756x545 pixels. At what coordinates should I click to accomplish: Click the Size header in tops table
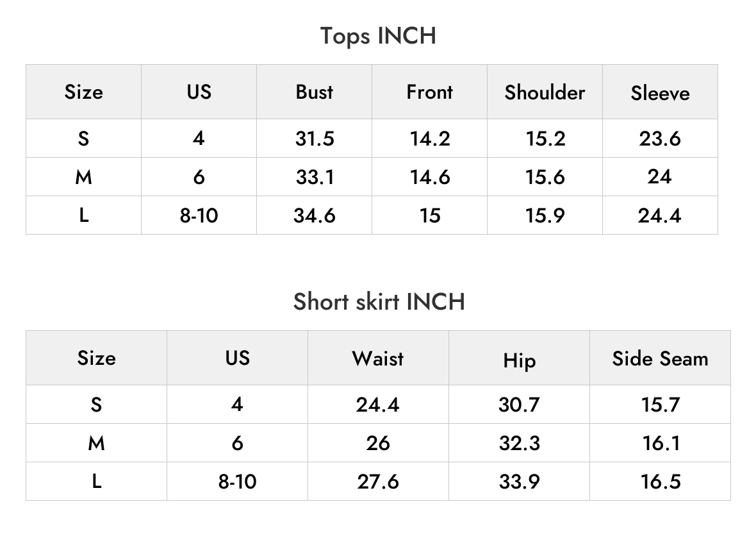tap(84, 92)
